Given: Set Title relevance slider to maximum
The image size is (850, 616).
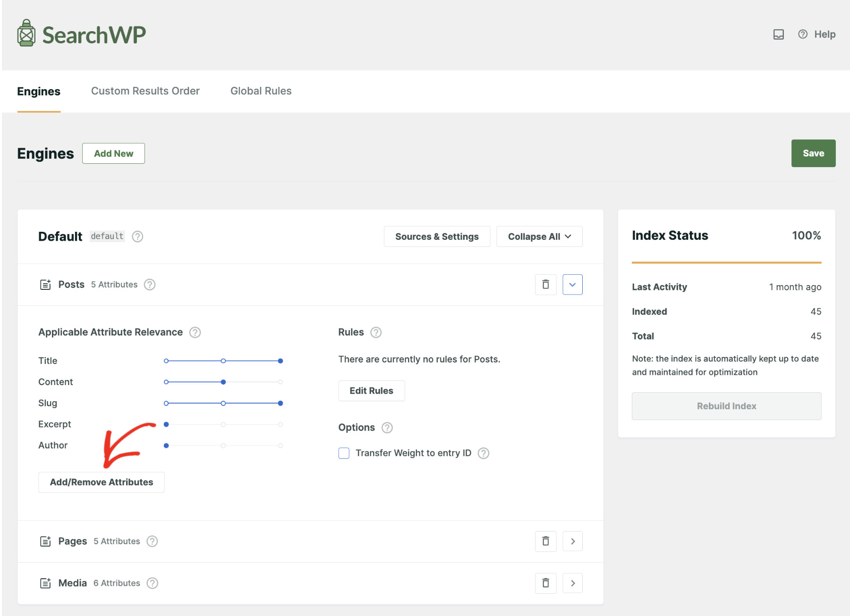Looking at the screenshot, I should point(280,361).
